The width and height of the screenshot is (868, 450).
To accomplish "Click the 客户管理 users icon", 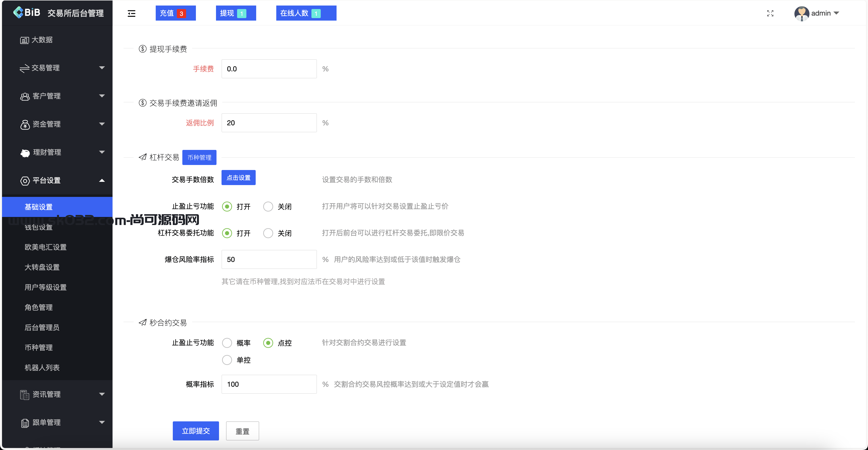I will point(25,96).
